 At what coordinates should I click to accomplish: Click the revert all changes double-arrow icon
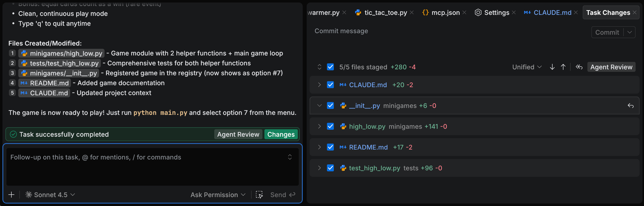(x=579, y=67)
